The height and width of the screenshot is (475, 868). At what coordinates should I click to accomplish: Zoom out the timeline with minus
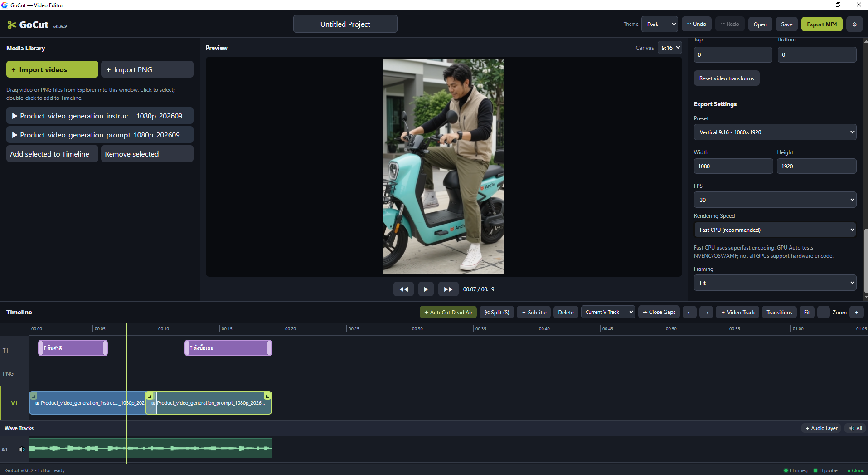click(823, 312)
